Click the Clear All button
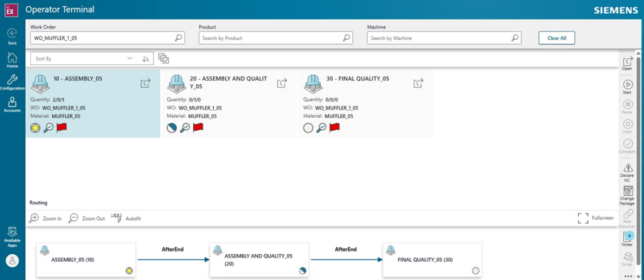This screenshot has width=644, height=280. click(557, 38)
